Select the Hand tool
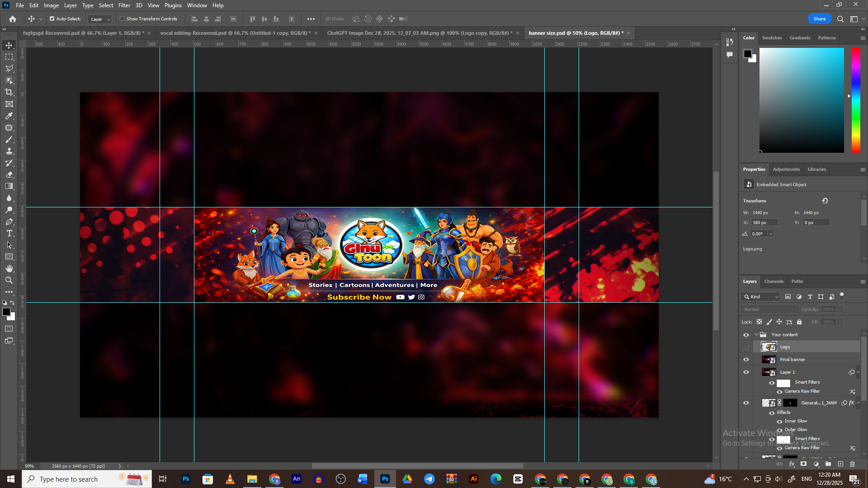The image size is (868, 488). pyautogui.click(x=9, y=268)
